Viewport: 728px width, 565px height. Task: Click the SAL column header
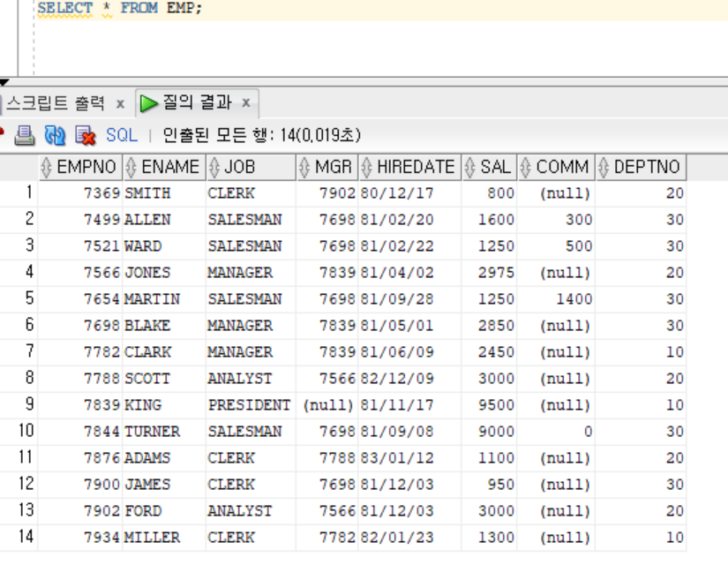tap(495, 167)
